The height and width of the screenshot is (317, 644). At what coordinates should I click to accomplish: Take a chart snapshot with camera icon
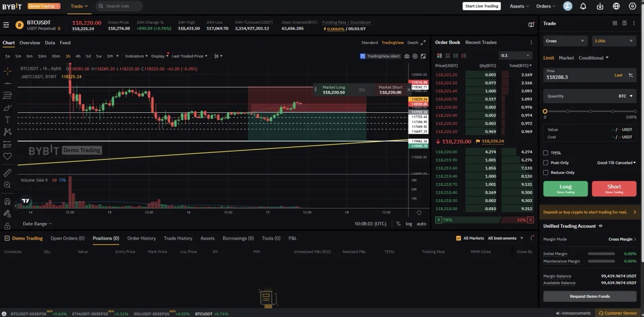(x=407, y=56)
